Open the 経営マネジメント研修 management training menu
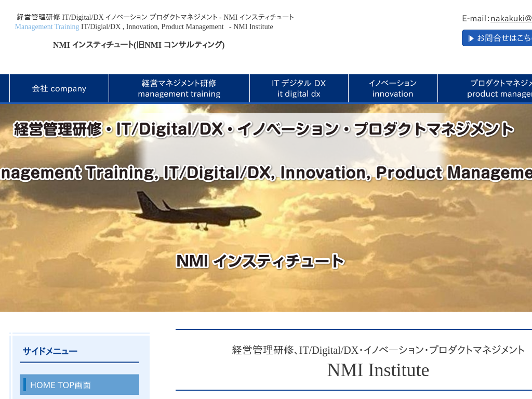Viewport: 532px width, 399px height. 179,88
